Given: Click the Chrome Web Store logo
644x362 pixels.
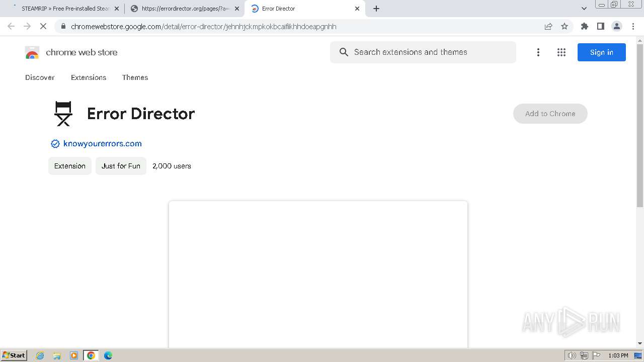Looking at the screenshot, I should [x=32, y=52].
